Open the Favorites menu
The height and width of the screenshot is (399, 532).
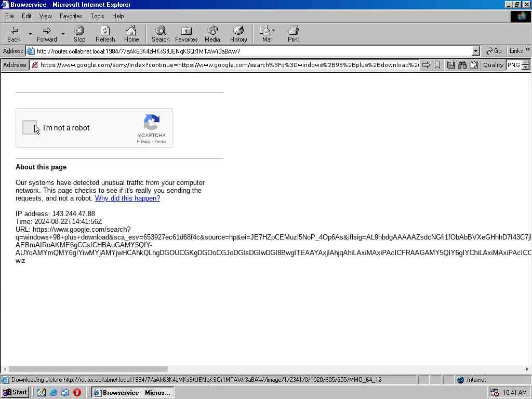click(71, 16)
